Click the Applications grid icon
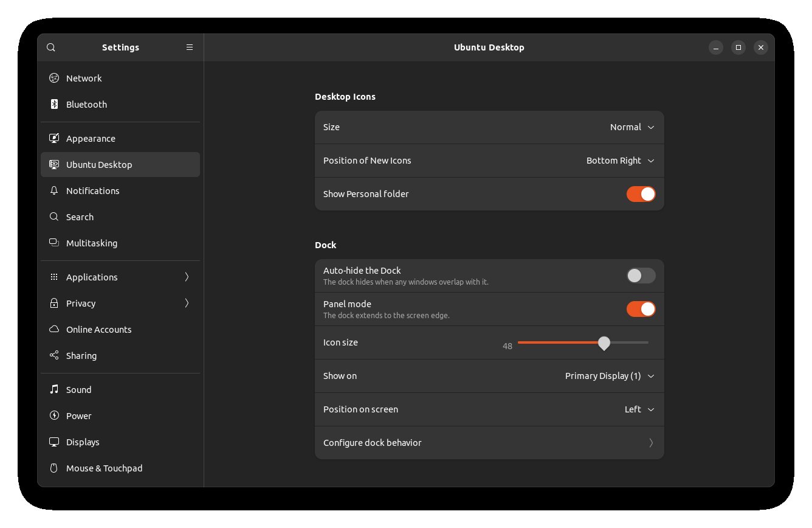The height and width of the screenshot is (528, 812). click(54, 277)
